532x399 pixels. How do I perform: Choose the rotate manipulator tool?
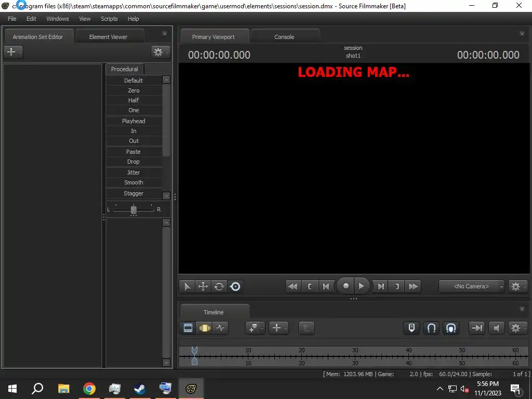219,286
